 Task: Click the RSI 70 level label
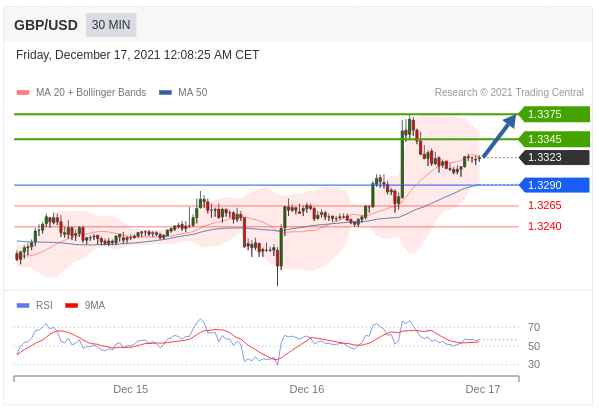click(534, 327)
